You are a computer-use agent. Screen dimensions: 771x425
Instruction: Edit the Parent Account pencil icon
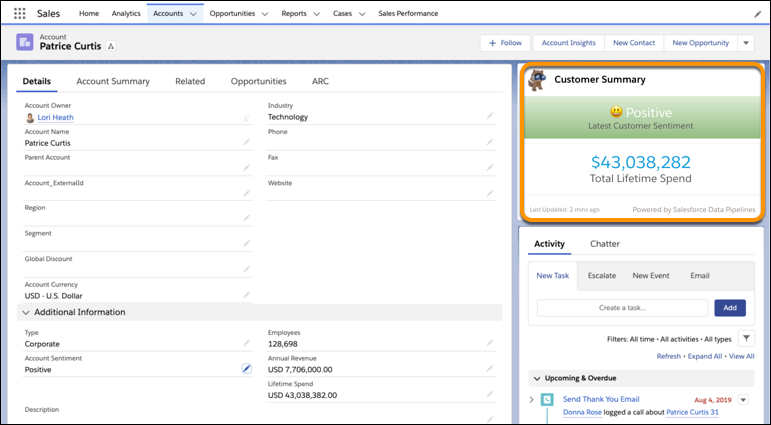click(x=246, y=168)
